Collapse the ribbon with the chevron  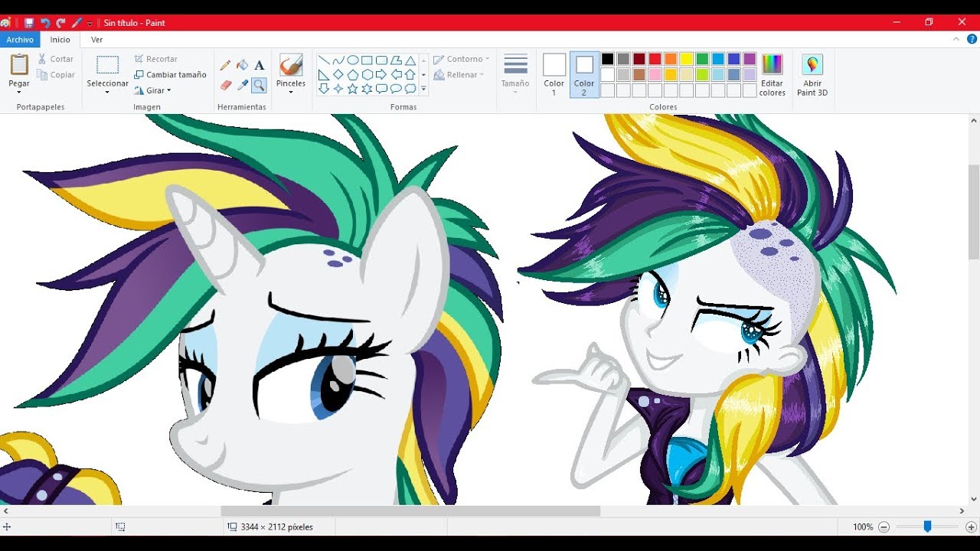click(956, 39)
